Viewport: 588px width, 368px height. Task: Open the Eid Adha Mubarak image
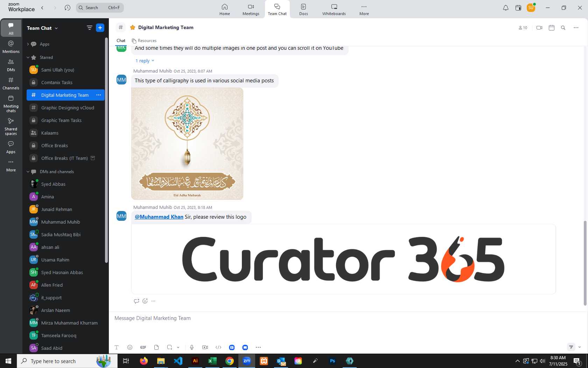187,144
